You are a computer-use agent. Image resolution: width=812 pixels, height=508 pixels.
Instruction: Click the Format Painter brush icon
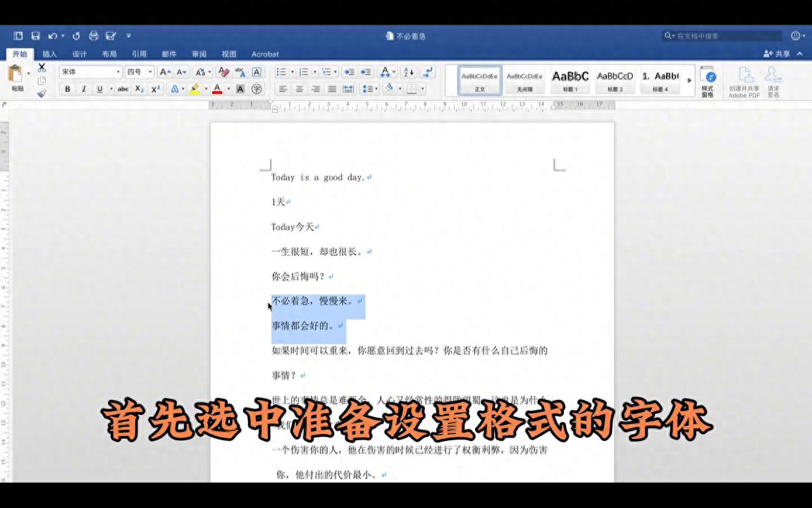click(x=42, y=93)
